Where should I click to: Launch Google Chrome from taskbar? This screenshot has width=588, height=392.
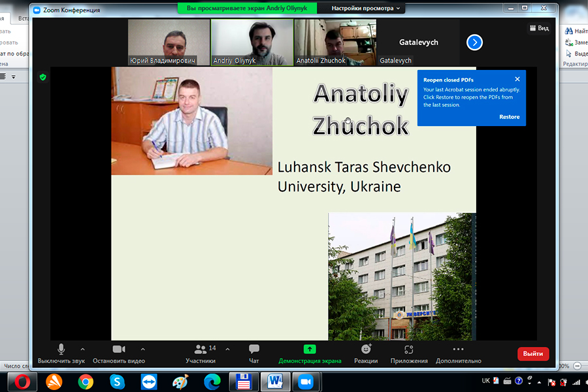[x=86, y=382]
